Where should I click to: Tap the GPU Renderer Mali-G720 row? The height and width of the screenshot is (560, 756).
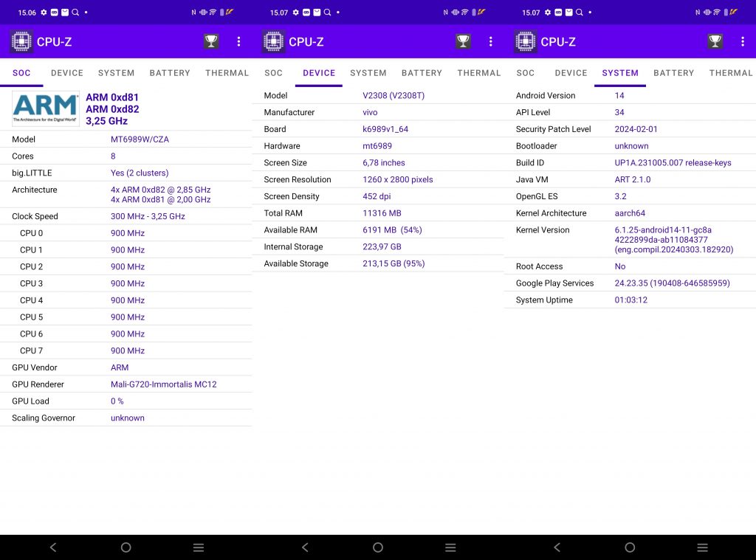coord(126,384)
